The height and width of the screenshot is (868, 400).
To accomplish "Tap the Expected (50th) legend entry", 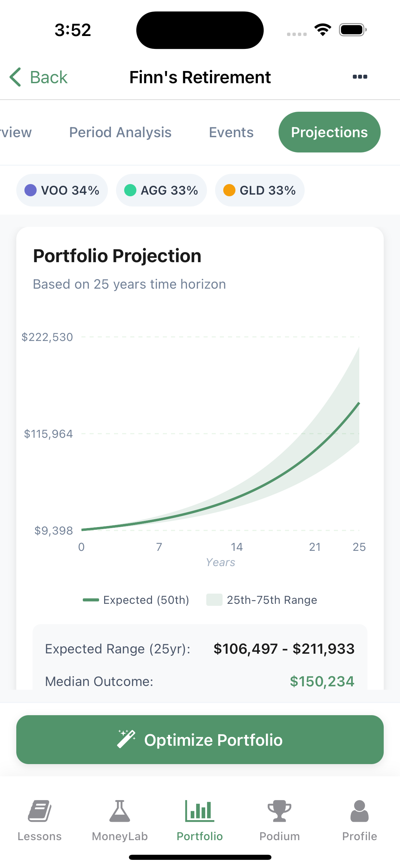I will (x=136, y=600).
